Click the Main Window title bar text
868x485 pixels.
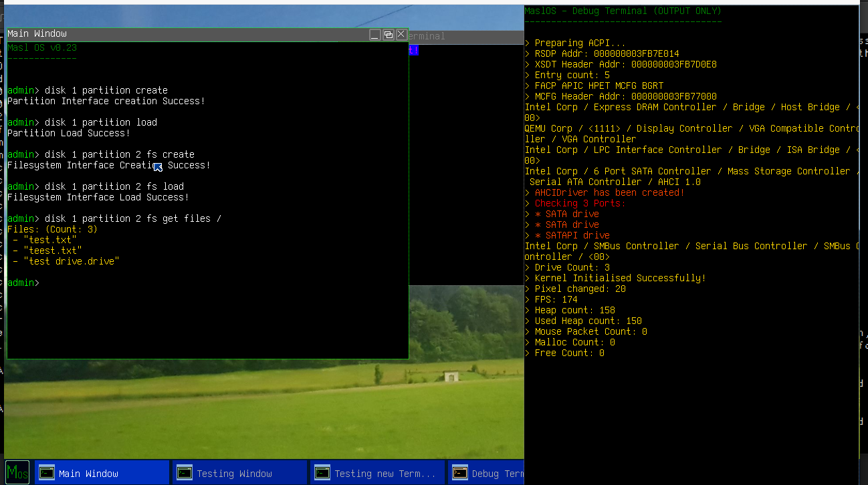coord(37,33)
